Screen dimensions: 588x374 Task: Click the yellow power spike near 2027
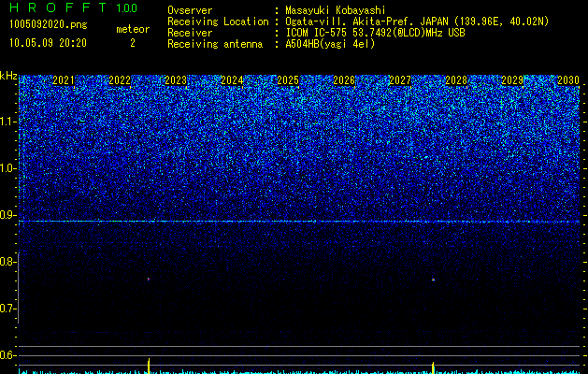pyautogui.click(x=433, y=367)
